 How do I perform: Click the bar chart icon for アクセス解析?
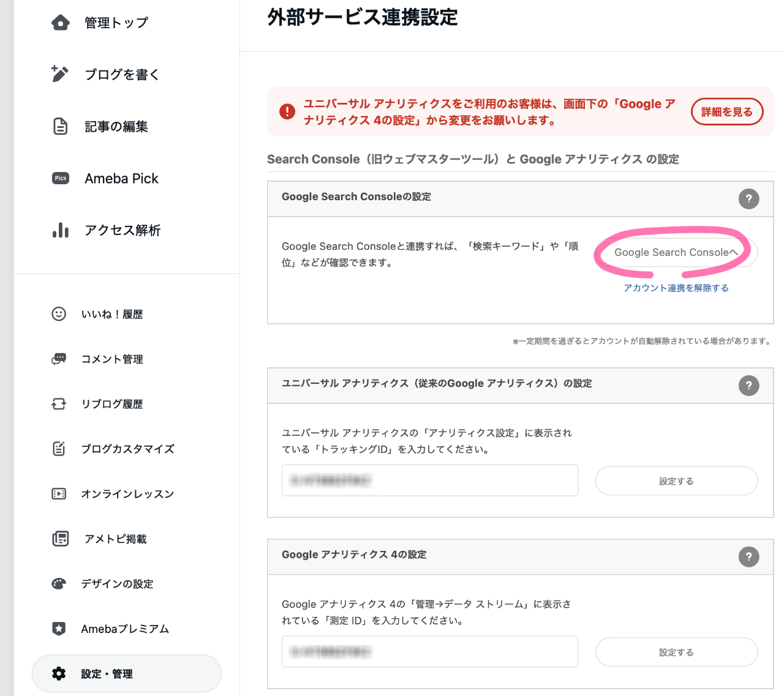[60, 230]
